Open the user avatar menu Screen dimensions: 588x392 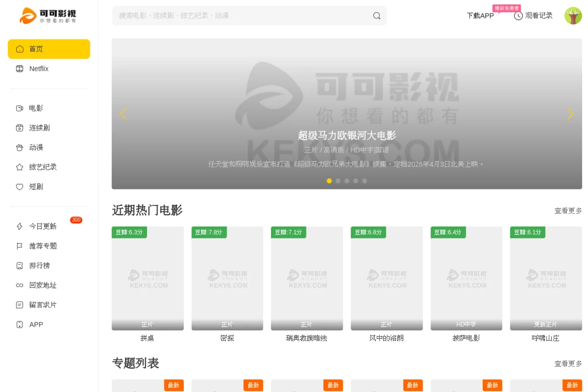coord(573,16)
